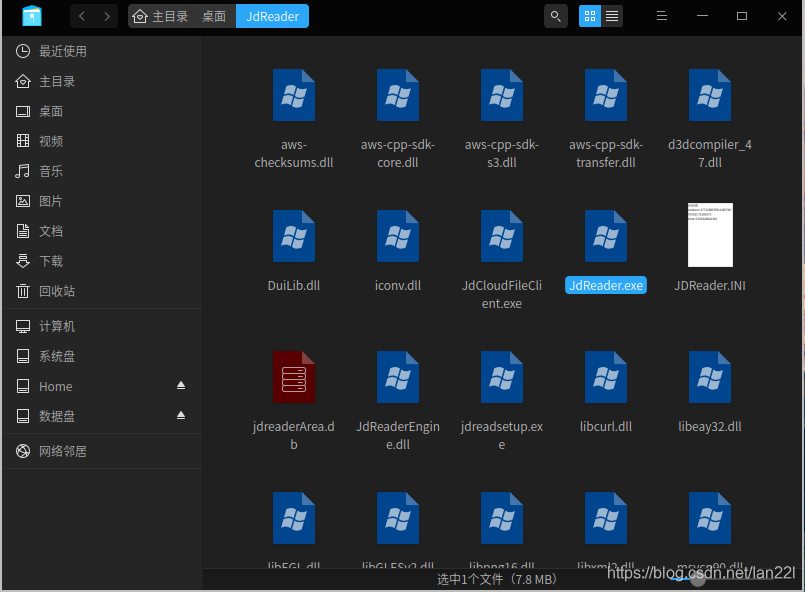The height and width of the screenshot is (592, 805).
Task: Select libGLESv2.dll file icon
Action: [398, 519]
